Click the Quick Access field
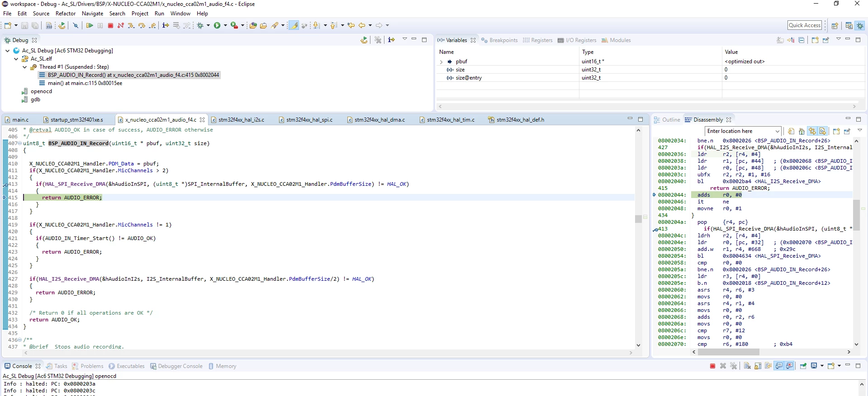 pos(805,25)
